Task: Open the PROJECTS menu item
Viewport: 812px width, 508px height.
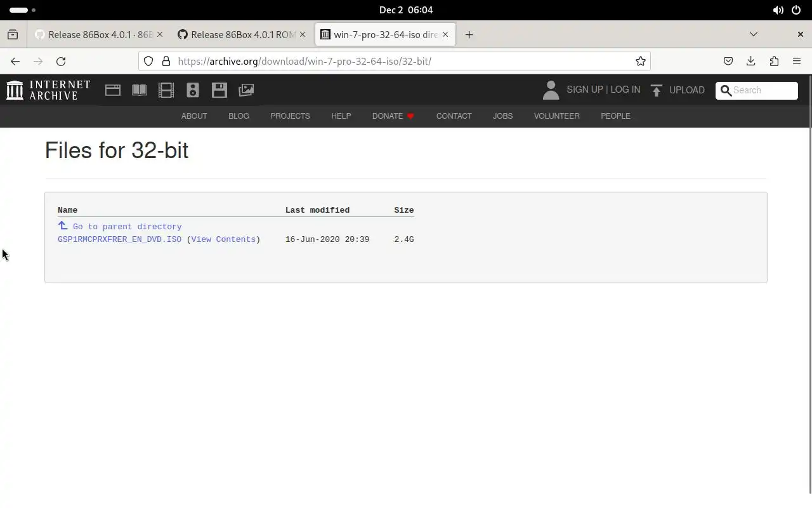Action: 290,116
